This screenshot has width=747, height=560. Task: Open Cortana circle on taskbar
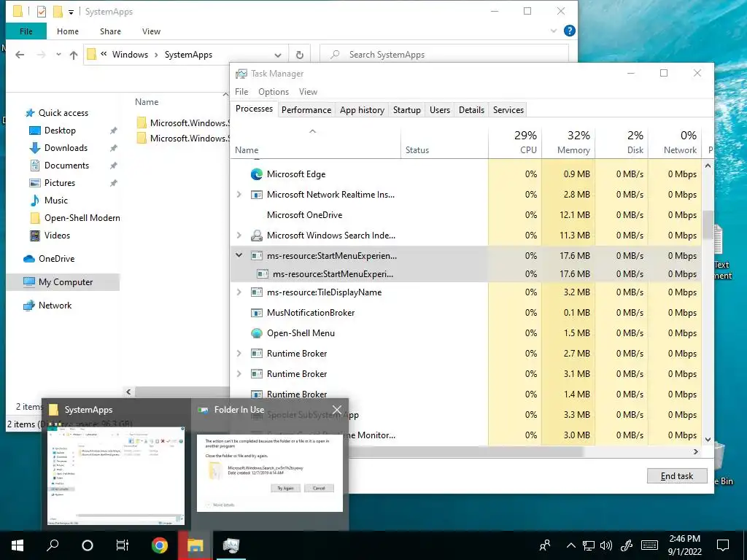point(88,545)
